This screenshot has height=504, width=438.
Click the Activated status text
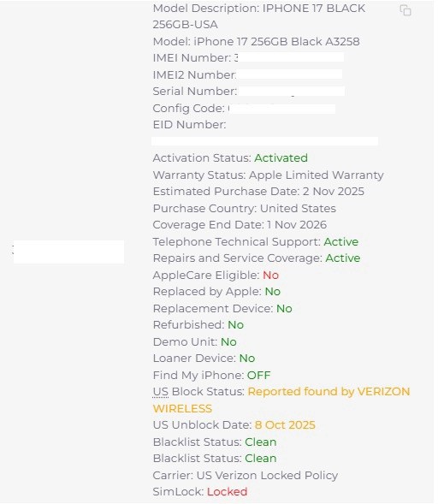click(x=281, y=157)
